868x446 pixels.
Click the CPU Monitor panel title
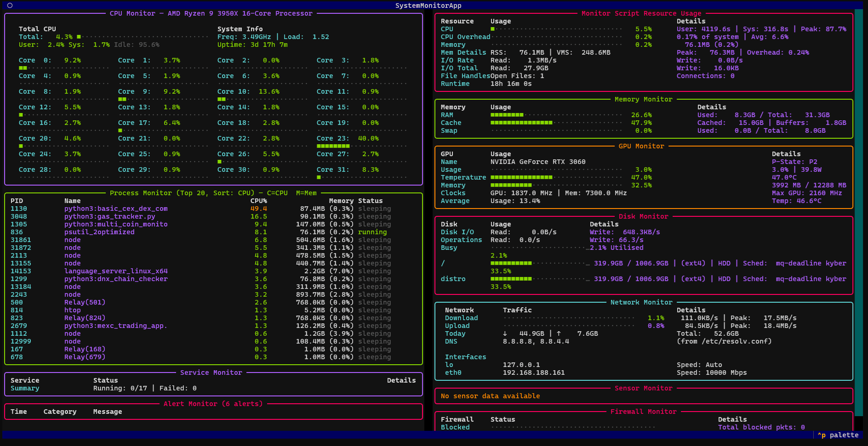211,13
